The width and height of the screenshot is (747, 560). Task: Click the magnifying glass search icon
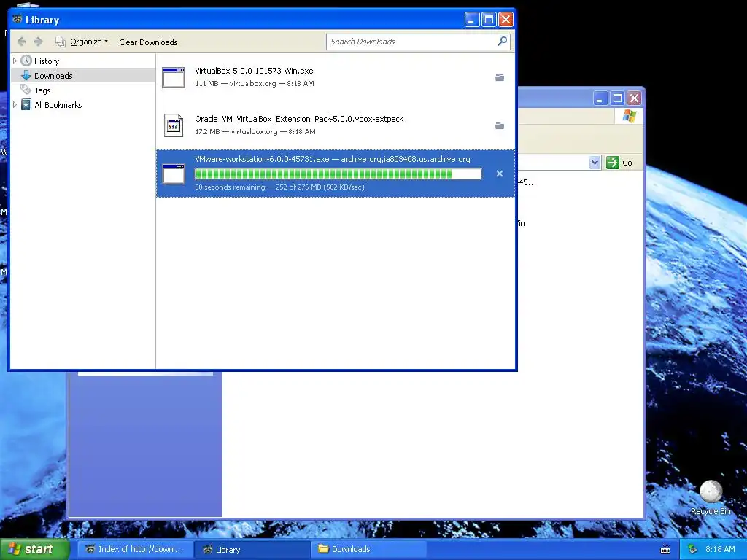[x=502, y=42]
